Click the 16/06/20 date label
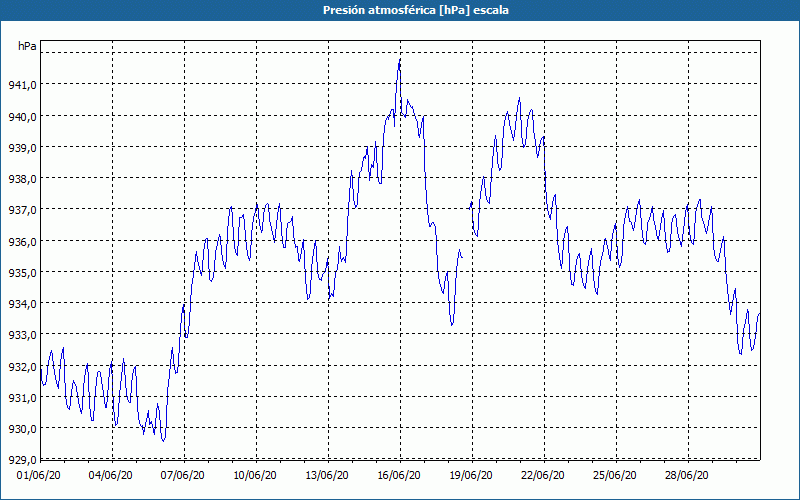Screen dimensions: 800x500 click(x=399, y=476)
